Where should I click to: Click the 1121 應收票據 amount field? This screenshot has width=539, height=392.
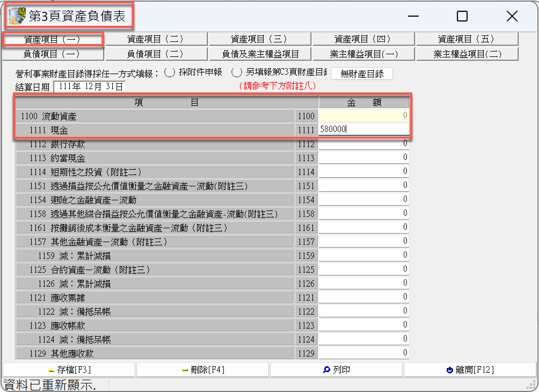[363, 297]
